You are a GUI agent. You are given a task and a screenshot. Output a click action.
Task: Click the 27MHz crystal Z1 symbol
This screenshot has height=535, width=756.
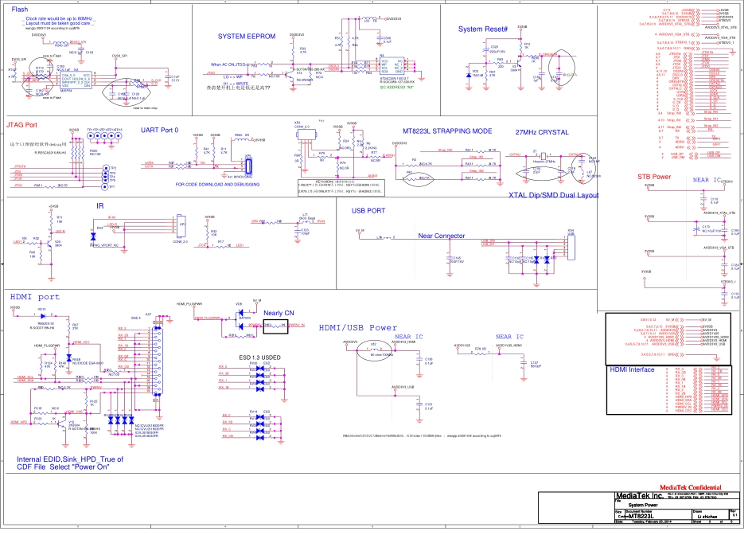click(543, 157)
